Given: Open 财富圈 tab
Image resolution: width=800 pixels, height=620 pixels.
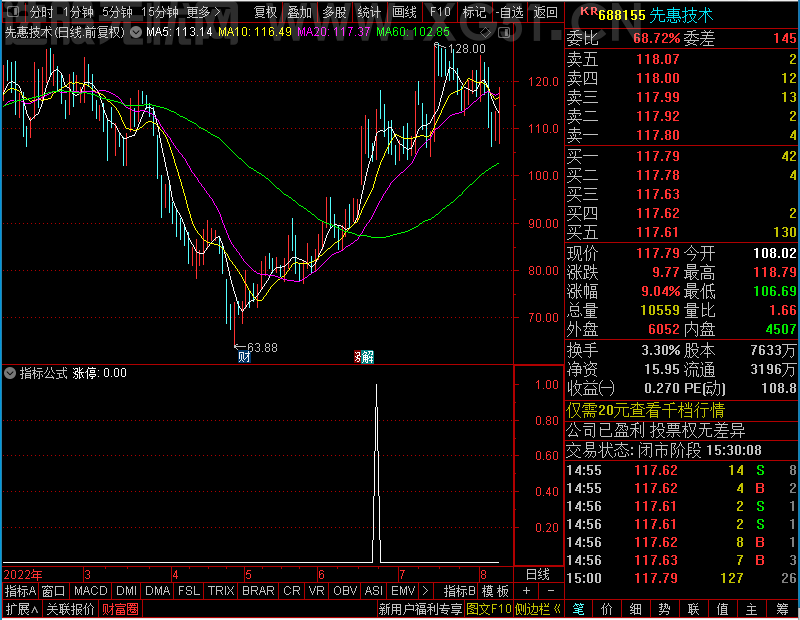Looking at the screenshot, I should 120,609.
